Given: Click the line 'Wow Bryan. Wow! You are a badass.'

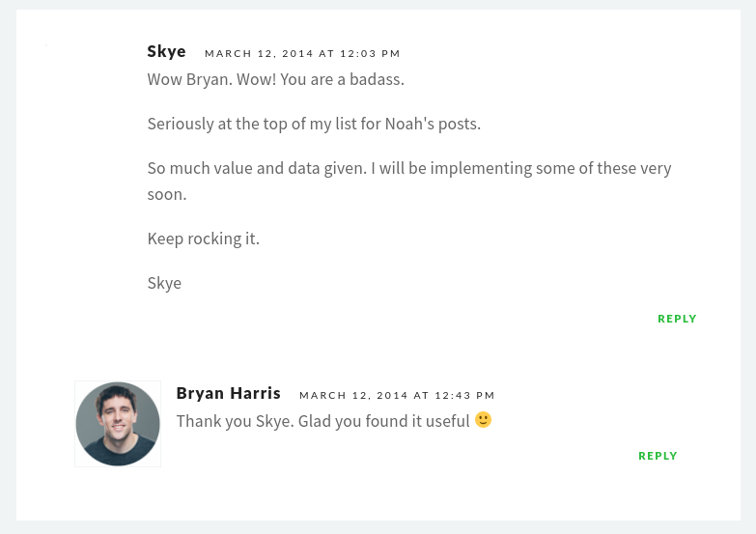Looking at the screenshot, I should click(x=276, y=79).
